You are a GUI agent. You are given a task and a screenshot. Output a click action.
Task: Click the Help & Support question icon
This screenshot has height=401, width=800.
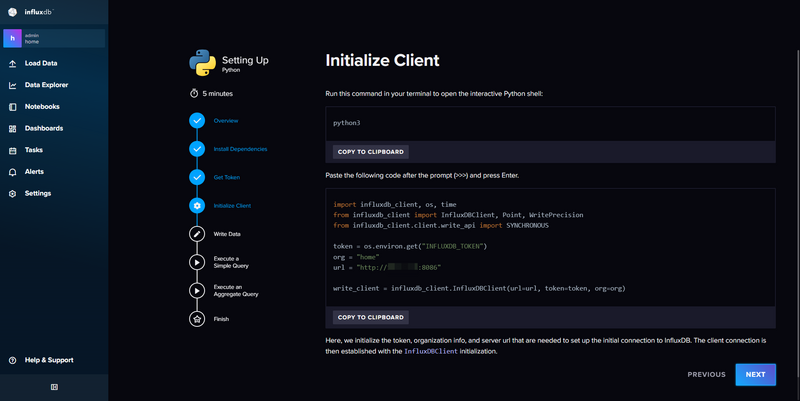13,360
